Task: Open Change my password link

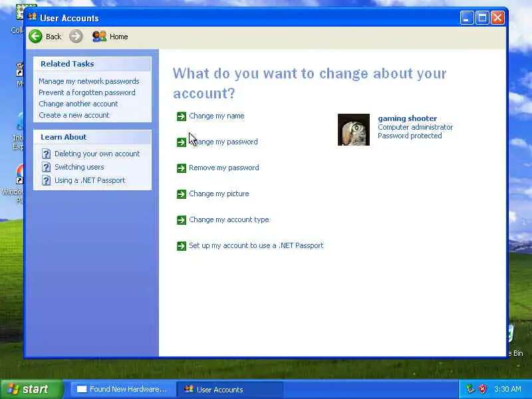Action: [223, 142]
